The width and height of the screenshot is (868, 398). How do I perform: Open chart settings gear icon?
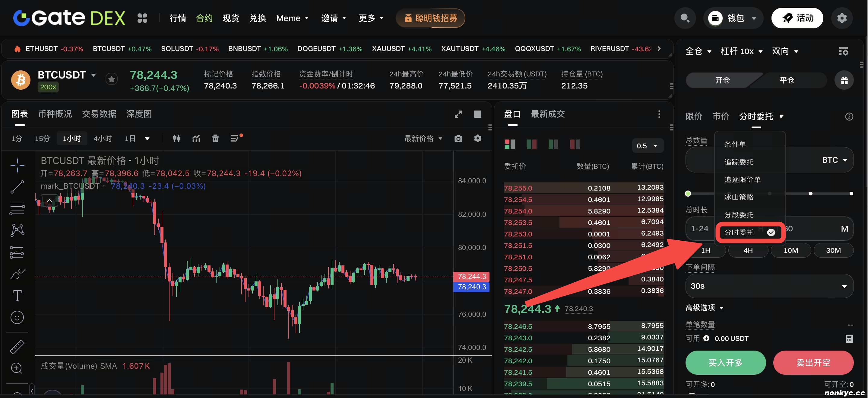[x=478, y=138]
